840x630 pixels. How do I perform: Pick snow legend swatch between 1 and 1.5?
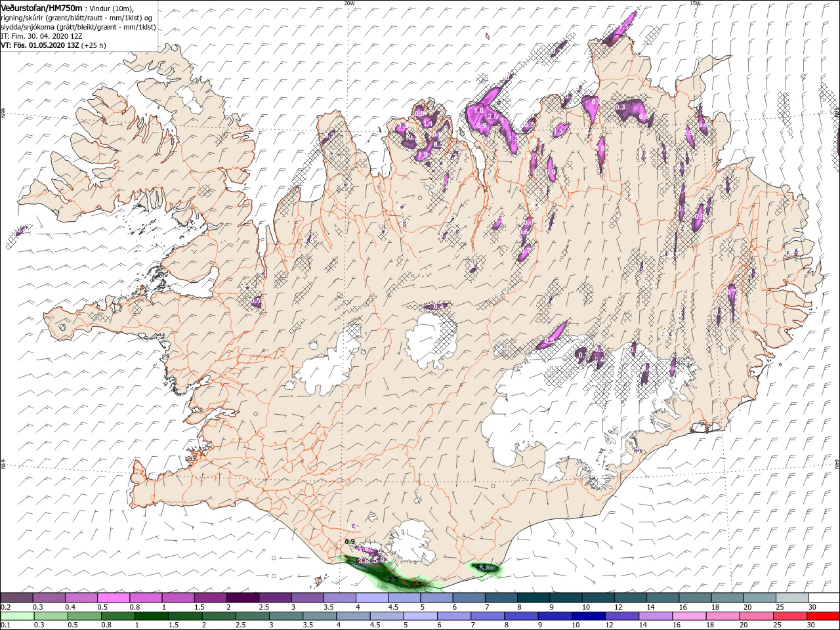click(x=178, y=598)
